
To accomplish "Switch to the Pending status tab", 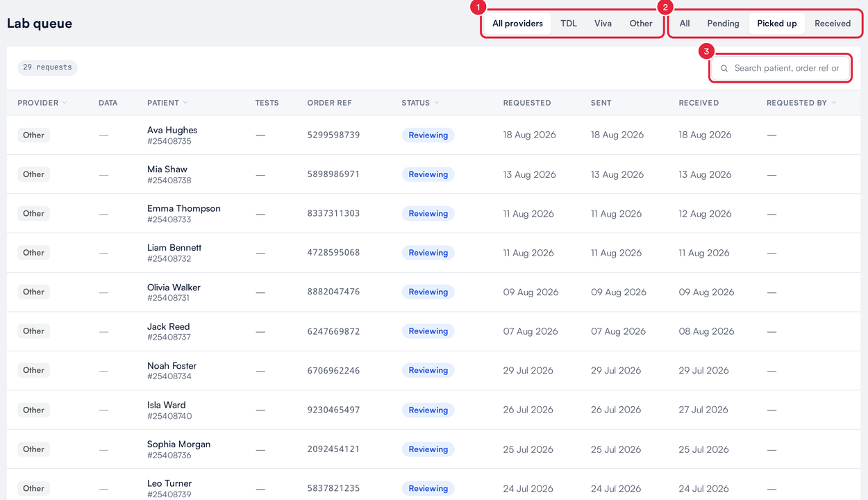I will coord(723,24).
